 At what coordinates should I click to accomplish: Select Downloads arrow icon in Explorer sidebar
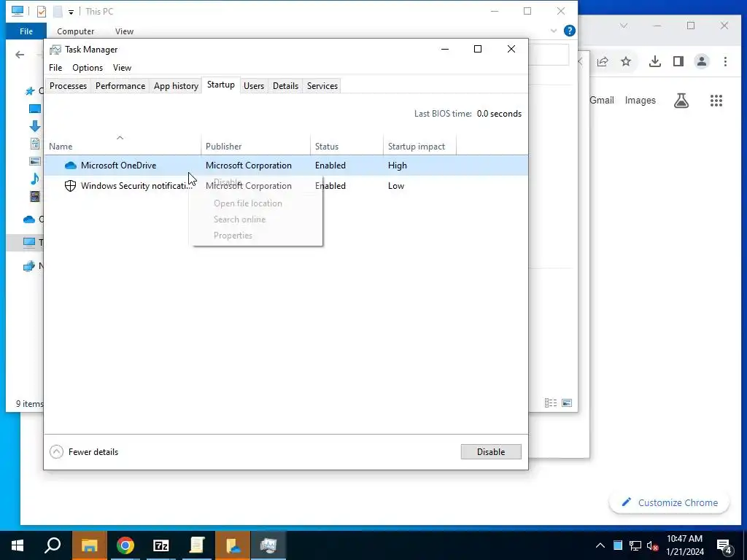point(35,126)
